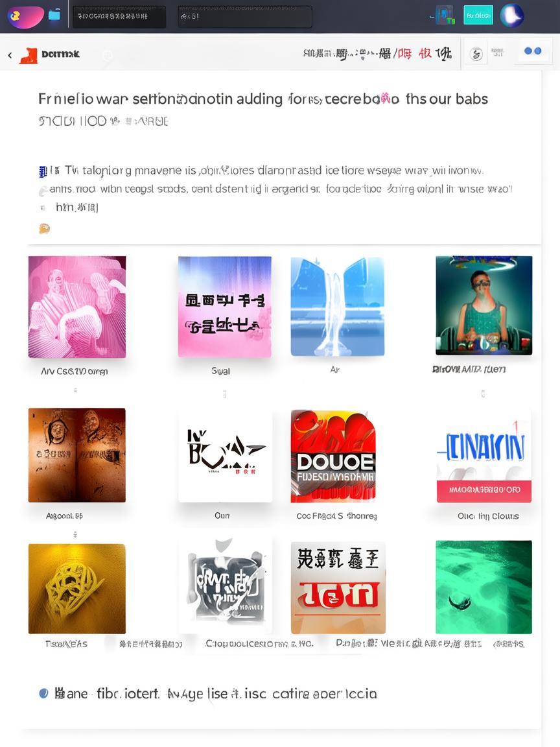Open the DOUOE red cover thumbnail

333,456
